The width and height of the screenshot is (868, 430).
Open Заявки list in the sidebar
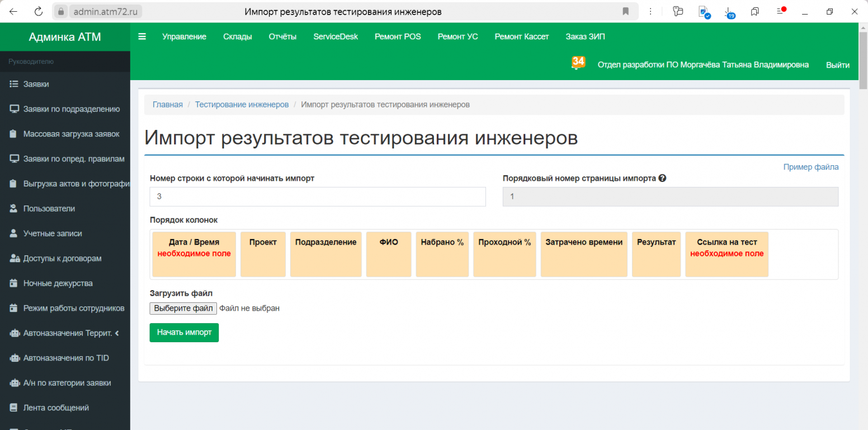[x=36, y=84]
